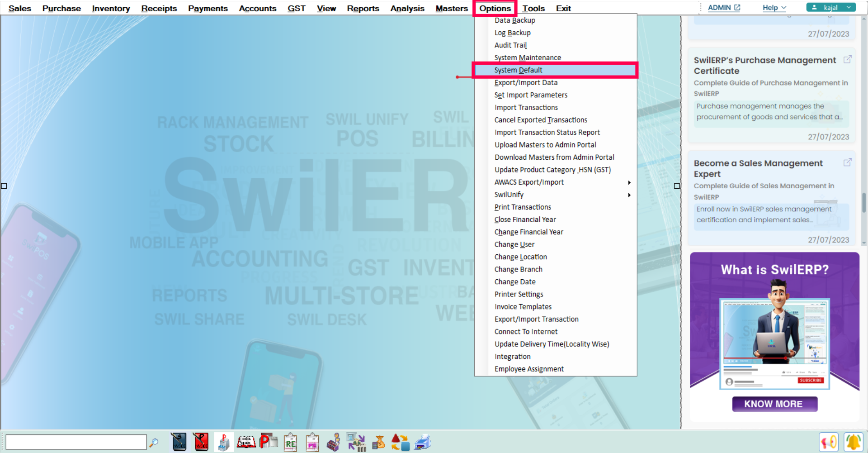Screen dimensions: 868x453
Task: Click the shapes conversion icon
Action: [400, 442]
